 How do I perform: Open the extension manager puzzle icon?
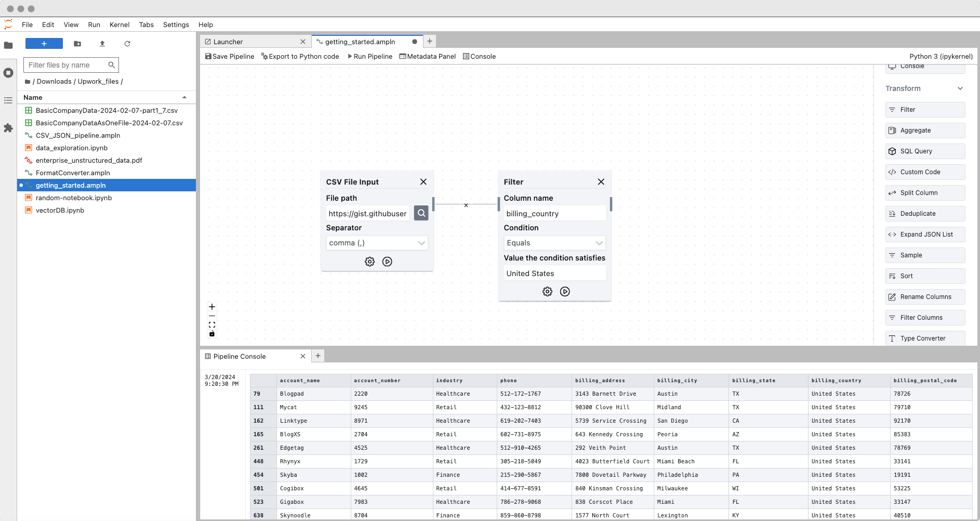click(8, 128)
